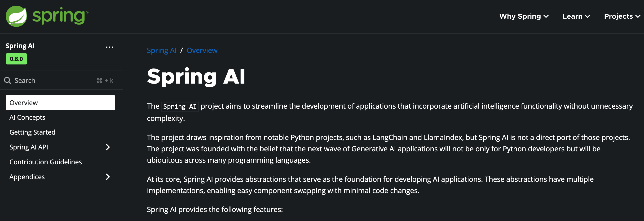Click 'Spring AI provides the following features:' text

point(215,209)
